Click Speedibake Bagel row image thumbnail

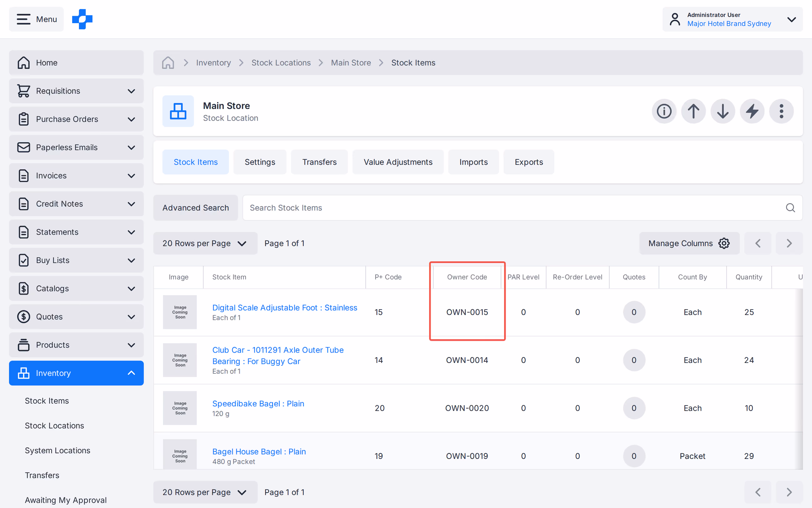(x=180, y=408)
